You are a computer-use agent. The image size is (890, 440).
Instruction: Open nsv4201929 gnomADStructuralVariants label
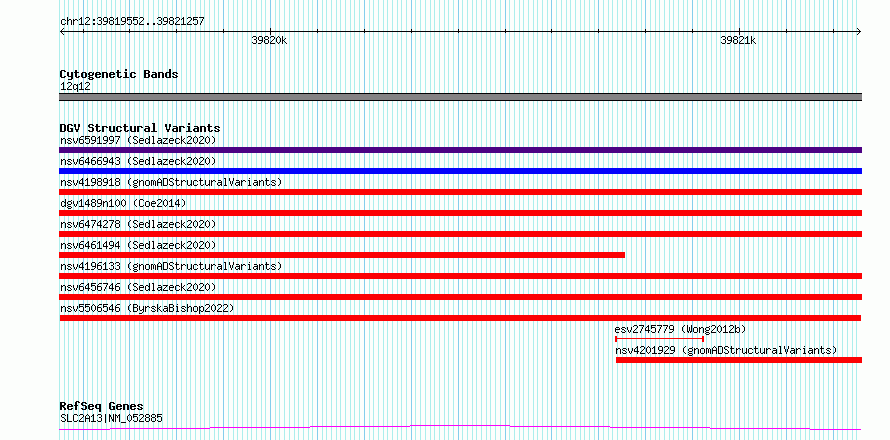click(x=726, y=350)
